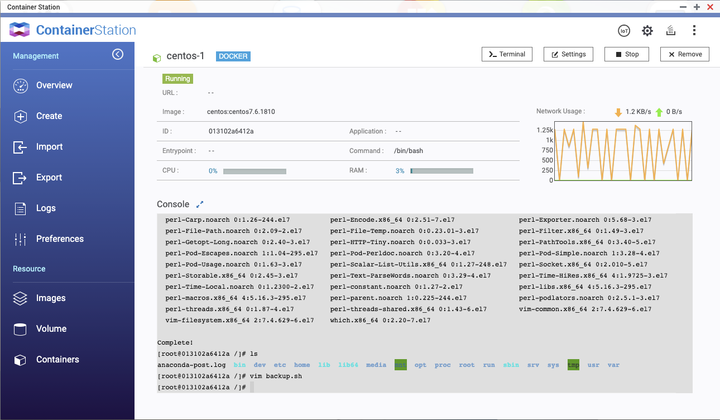Click the green container cube icon beside centos-1
720x420 pixels.
tap(157, 58)
